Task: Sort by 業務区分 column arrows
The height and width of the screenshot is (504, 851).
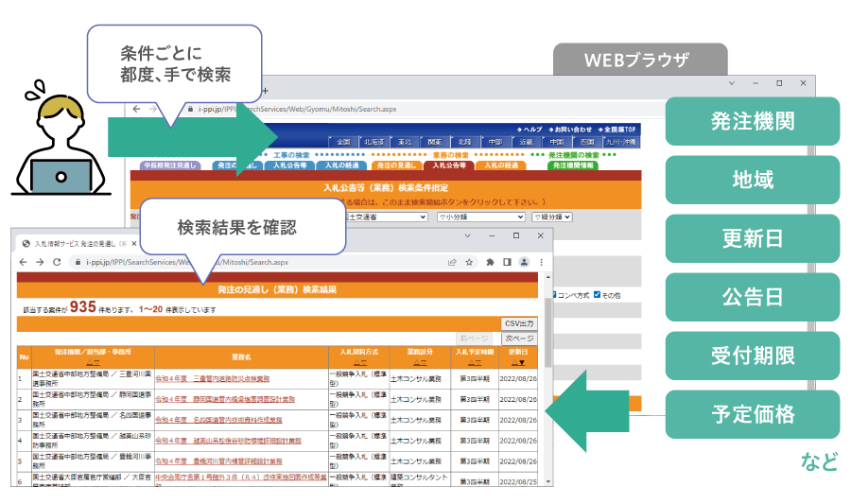Action: [420, 362]
